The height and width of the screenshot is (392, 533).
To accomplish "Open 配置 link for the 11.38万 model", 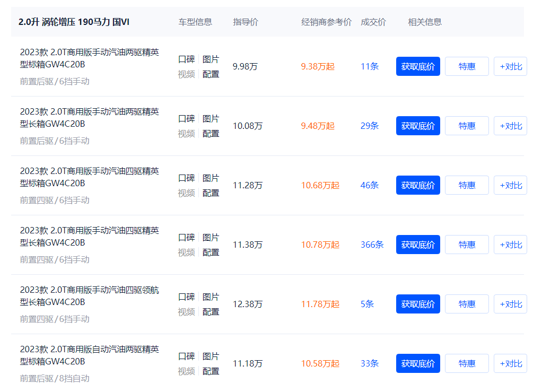I will [211, 252].
